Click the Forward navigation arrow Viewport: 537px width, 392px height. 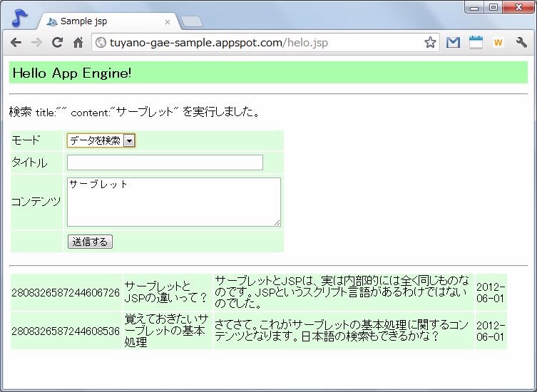[x=36, y=43]
